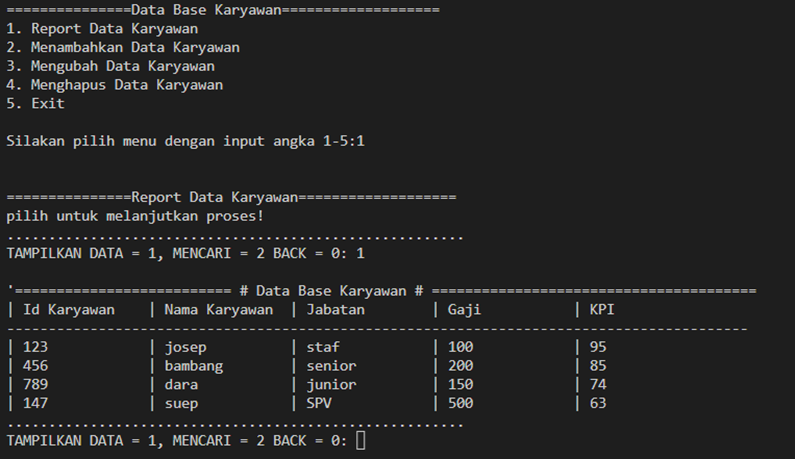Click the 'Report Data Karyawan' section header line
Screen dimensions: 795x459
(x=231, y=197)
